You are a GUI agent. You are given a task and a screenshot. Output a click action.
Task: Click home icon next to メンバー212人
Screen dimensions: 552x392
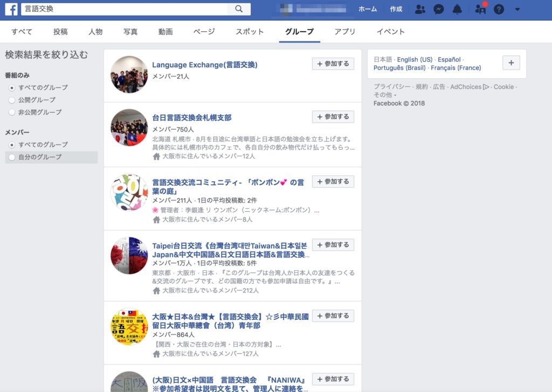coord(156,290)
